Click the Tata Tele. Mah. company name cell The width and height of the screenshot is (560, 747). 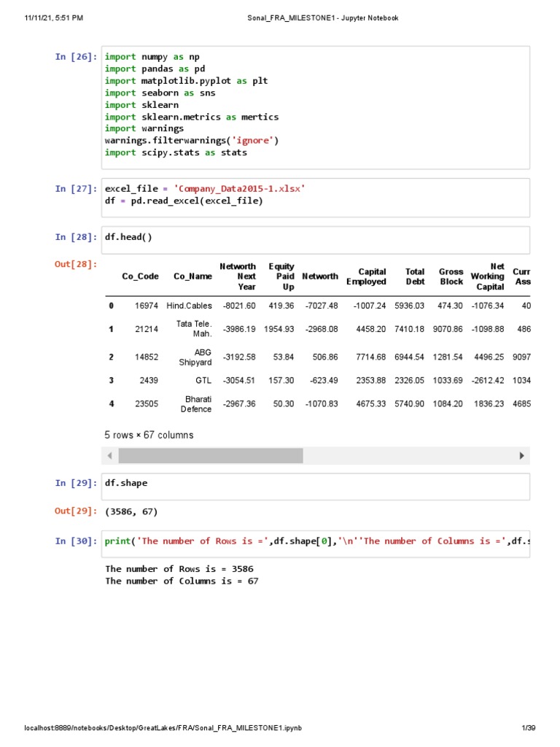point(194,329)
